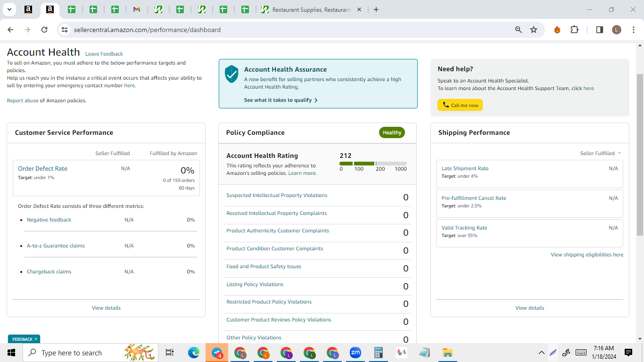Show the Chrome side panel
Screen dimensions: 644x362
tap(600, 30)
